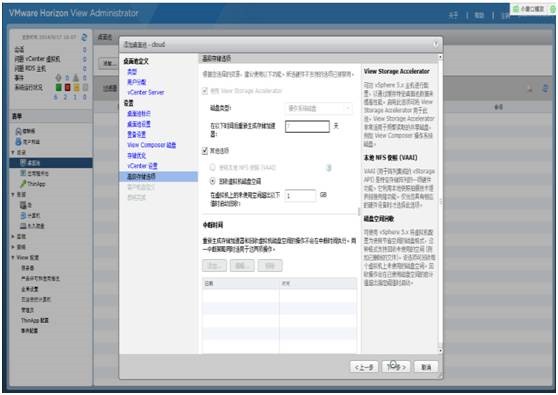Click the dashboard icon in sidebar menu
Image resolution: width=558 pixels, height=395 pixels.
pyautogui.click(x=19, y=131)
